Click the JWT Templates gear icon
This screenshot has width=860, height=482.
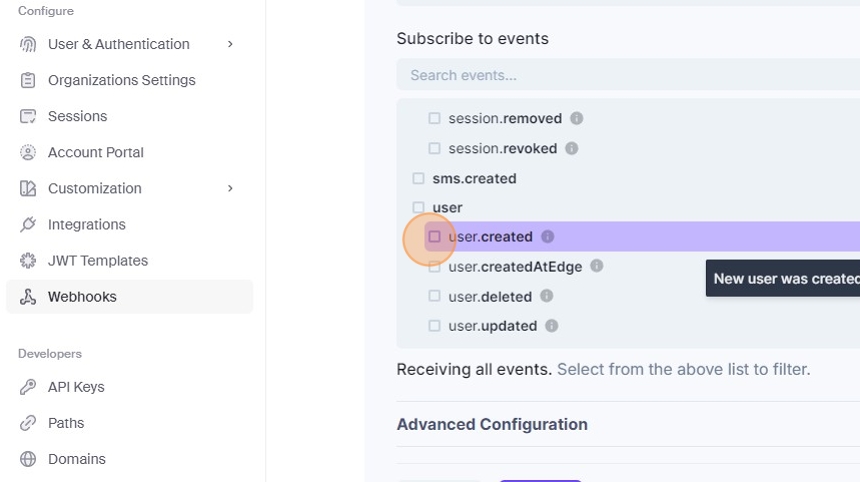click(x=28, y=260)
